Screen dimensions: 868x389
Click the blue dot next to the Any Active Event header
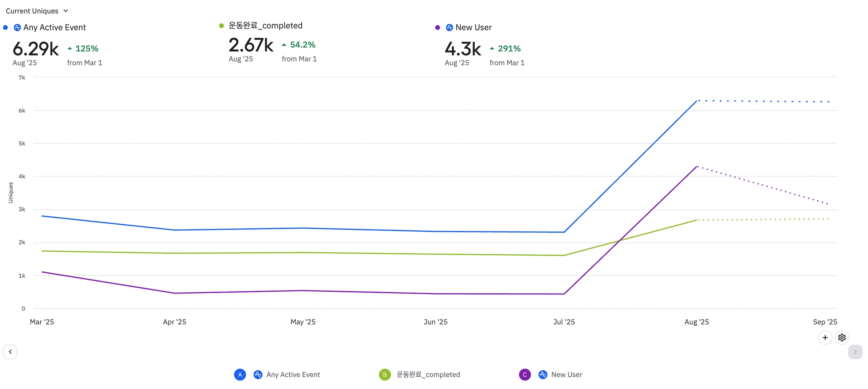[6, 28]
